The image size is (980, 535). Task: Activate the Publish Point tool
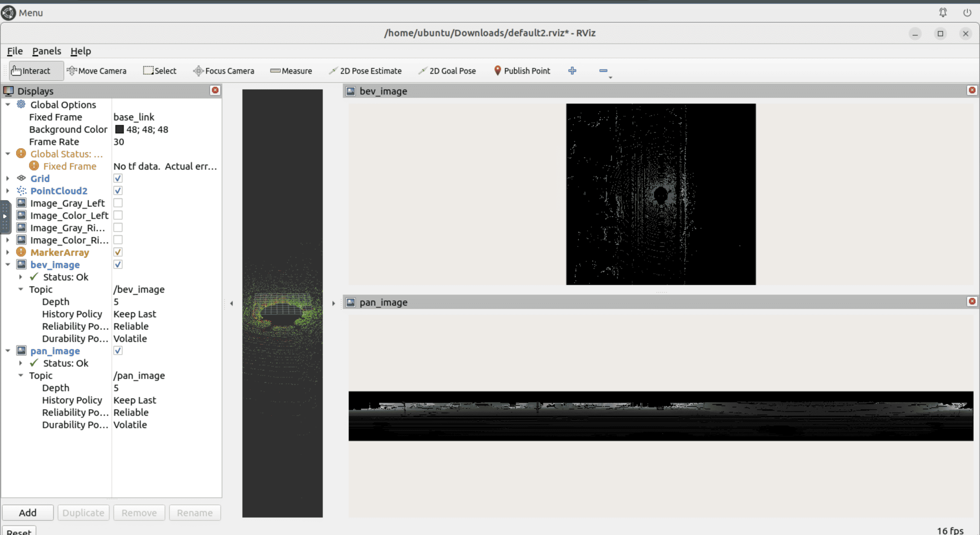[522, 71]
